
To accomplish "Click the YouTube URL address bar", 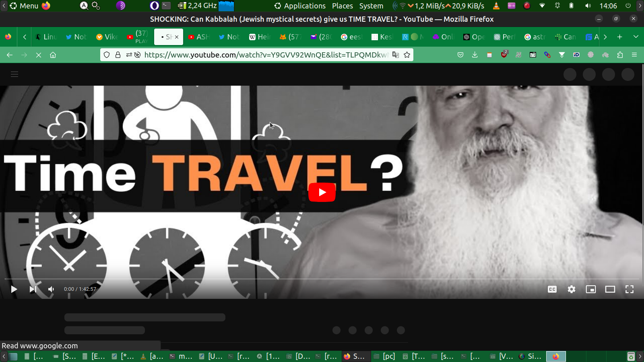I will [266, 55].
